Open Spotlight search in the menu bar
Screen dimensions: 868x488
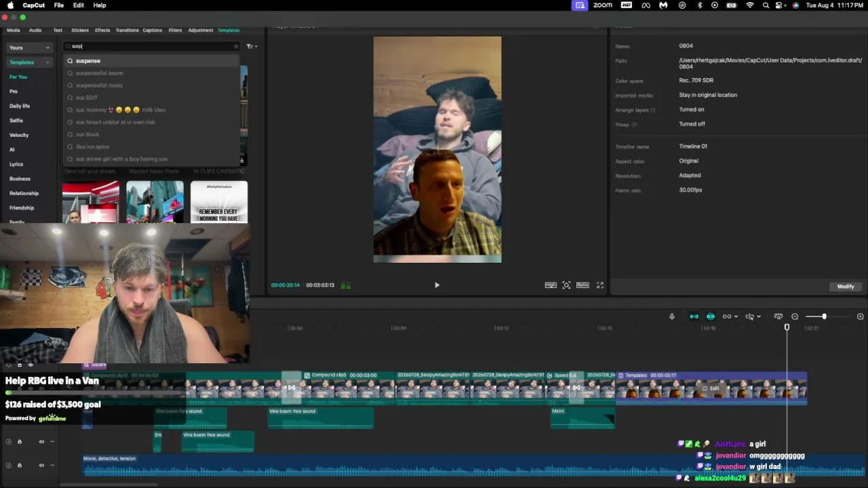(x=766, y=5)
